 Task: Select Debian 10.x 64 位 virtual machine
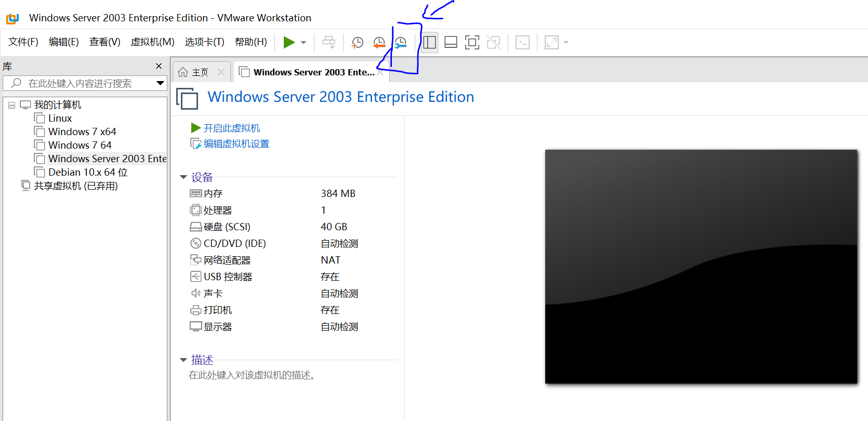(88, 173)
